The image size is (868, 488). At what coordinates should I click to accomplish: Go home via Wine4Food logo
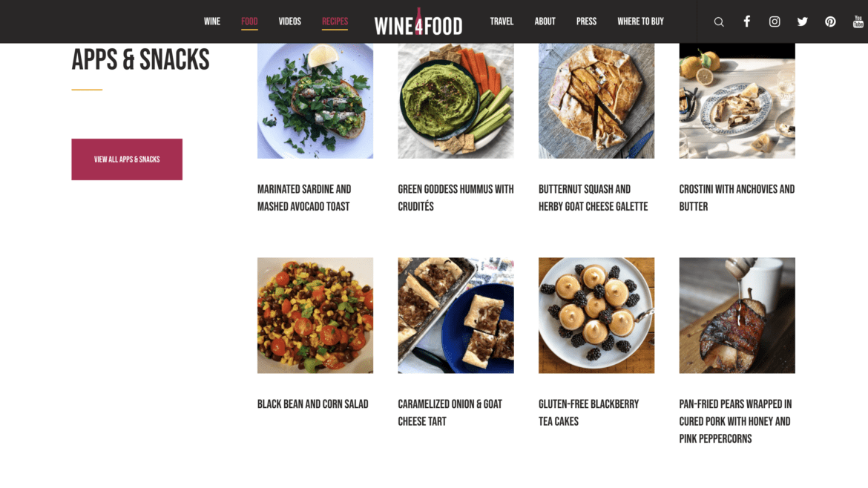point(418,23)
